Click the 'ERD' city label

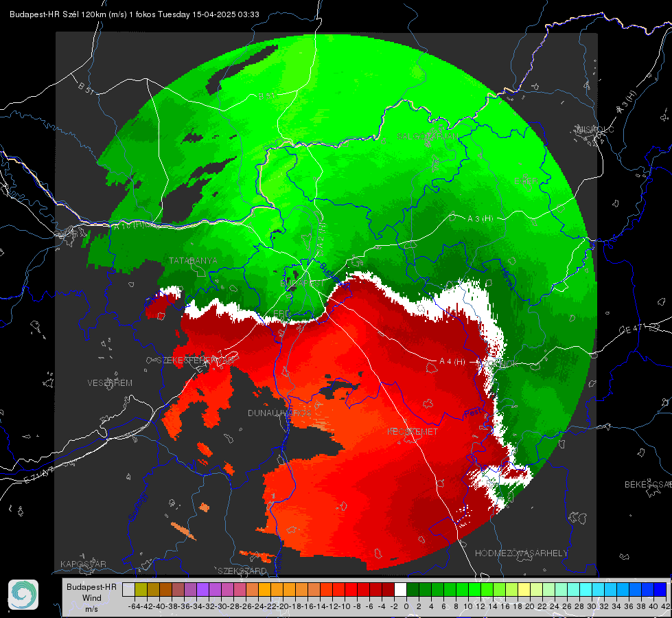coord(281,314)
